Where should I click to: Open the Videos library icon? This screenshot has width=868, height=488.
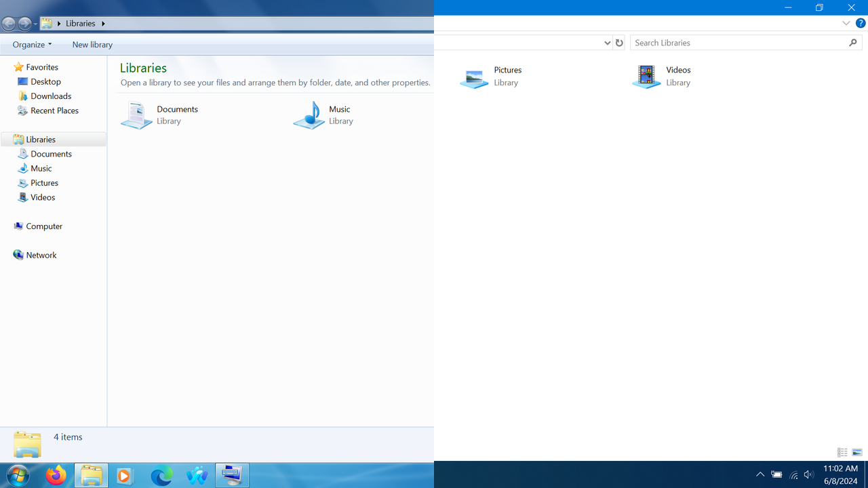646,76
